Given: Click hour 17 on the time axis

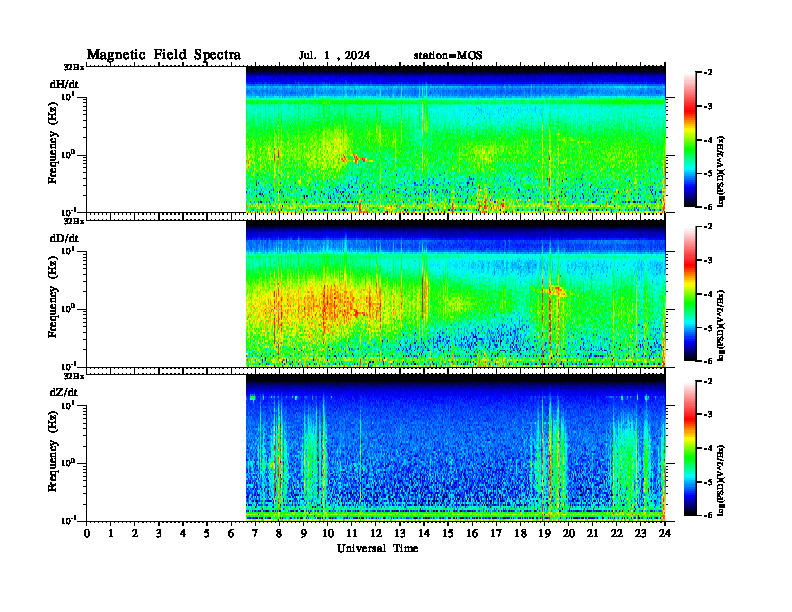Looking at the screenshot, I should tap(496, 534).
